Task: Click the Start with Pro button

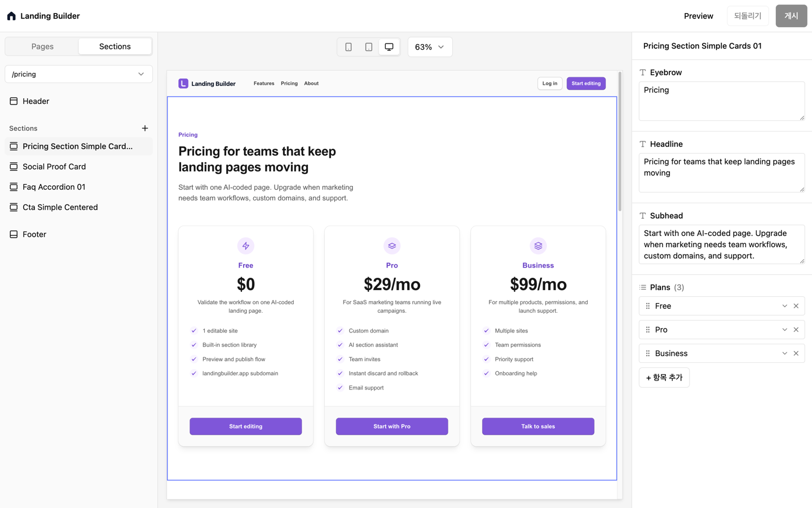Action: [392, 426]
